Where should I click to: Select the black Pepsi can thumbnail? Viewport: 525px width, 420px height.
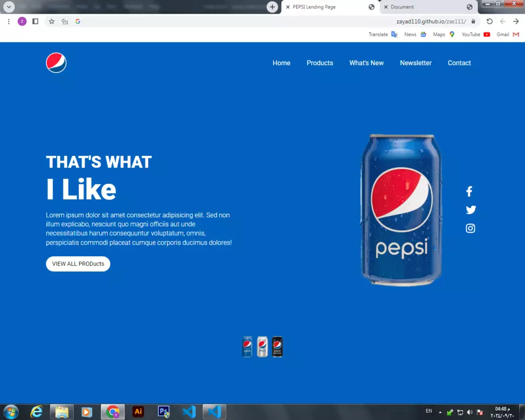tap(277, 346)
